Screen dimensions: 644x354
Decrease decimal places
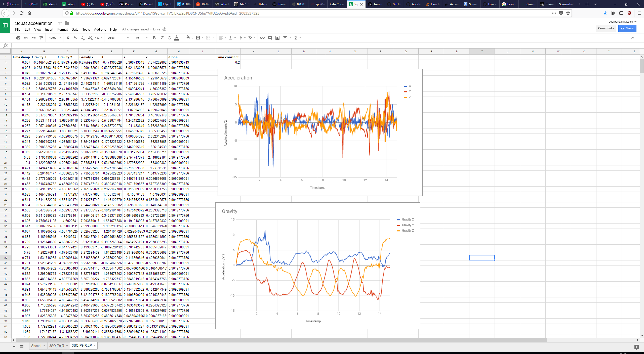click(83, 38)
